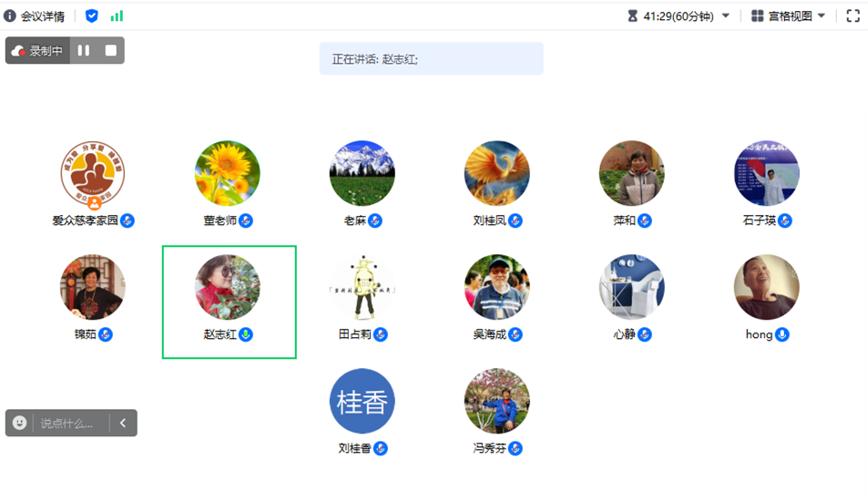Click the hourglass meeting timer icon
Image resolution: width=868 pixels, height=501 pixels.
tap(633, 16)
